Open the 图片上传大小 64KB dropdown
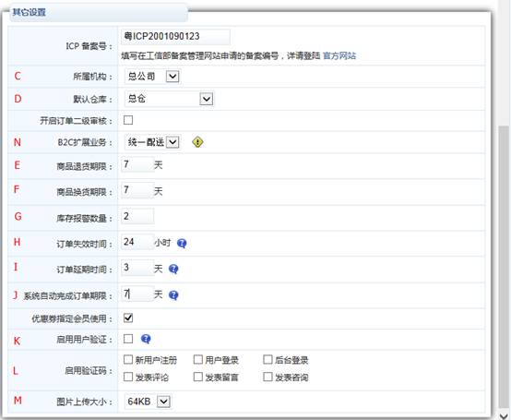511x420 pixels. pyautogui.click(x=149, y=402)
